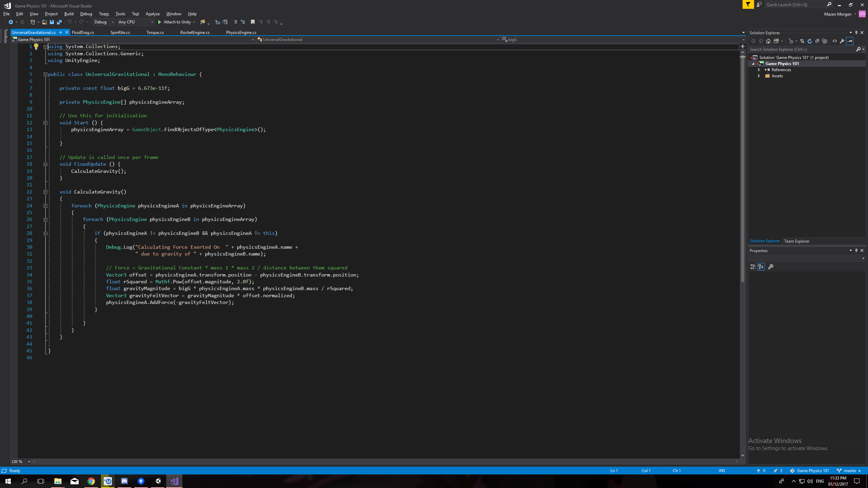868x488 pixels.
Task: Expand the Assets folder node
Action: [759, 76]
